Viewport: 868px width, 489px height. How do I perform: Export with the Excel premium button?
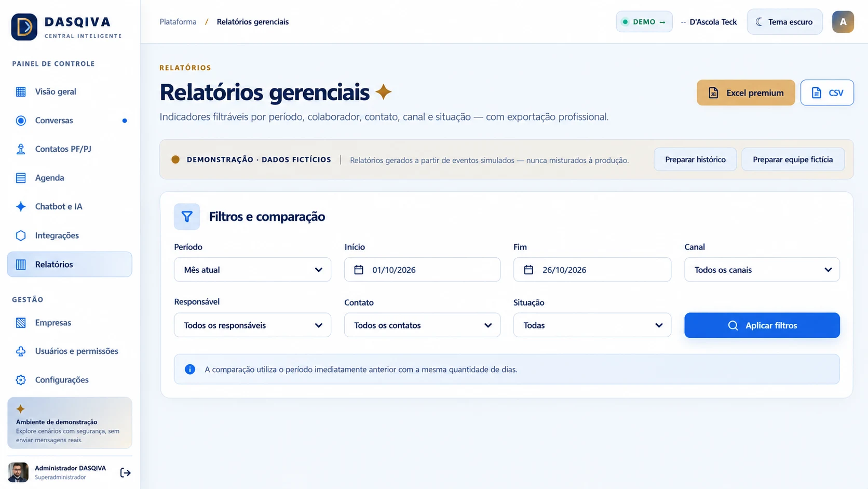pyautogui.click(x=746, y=92)
